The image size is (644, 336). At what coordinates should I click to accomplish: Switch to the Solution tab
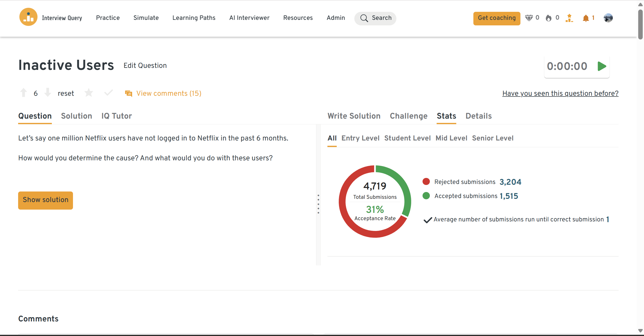77,116
